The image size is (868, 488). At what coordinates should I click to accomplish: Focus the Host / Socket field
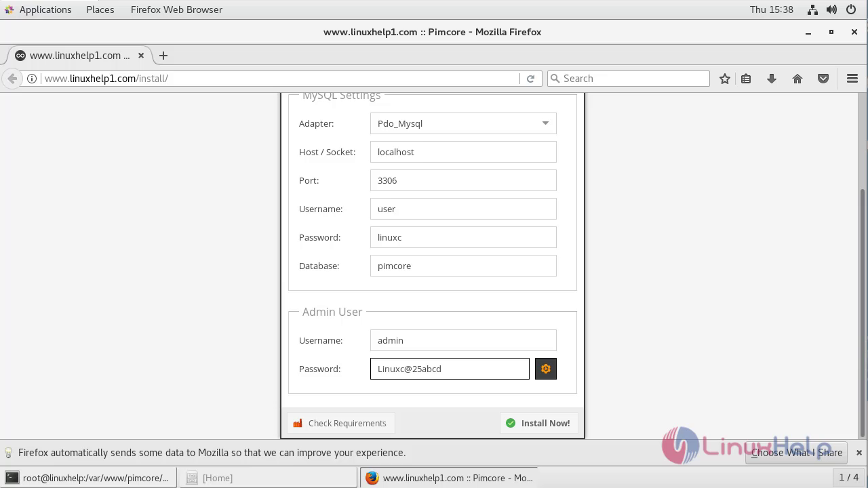pos(463,152)
